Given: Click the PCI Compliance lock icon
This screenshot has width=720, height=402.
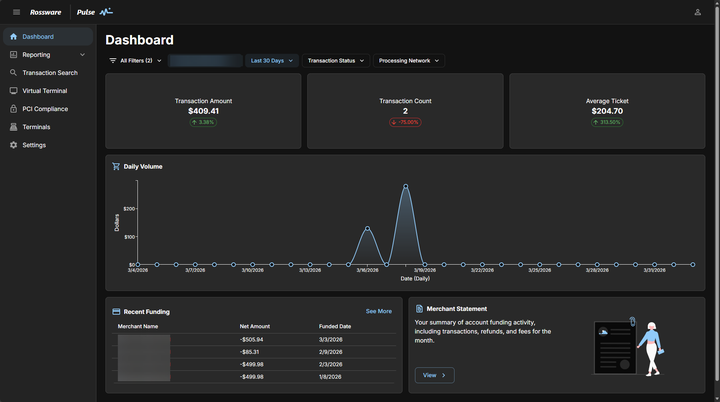Looking at the screenshot, I should [13, 109].
